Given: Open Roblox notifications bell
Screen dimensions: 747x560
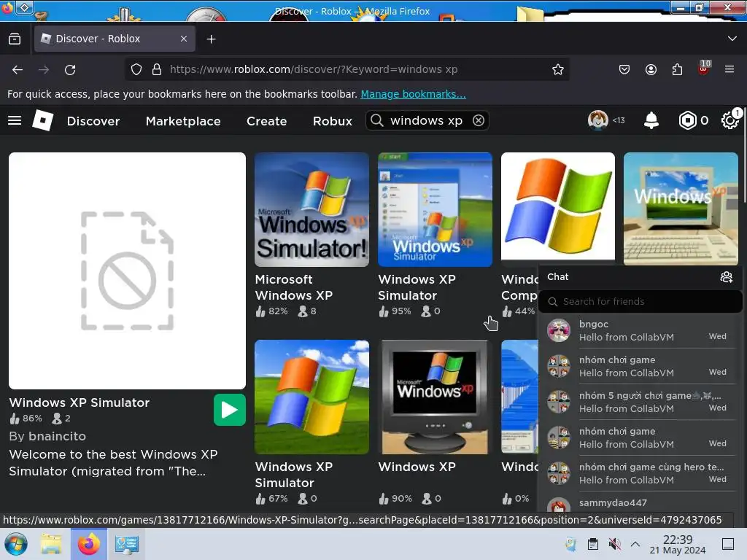Looking at the screenshot, I should [x=651, y=120].
